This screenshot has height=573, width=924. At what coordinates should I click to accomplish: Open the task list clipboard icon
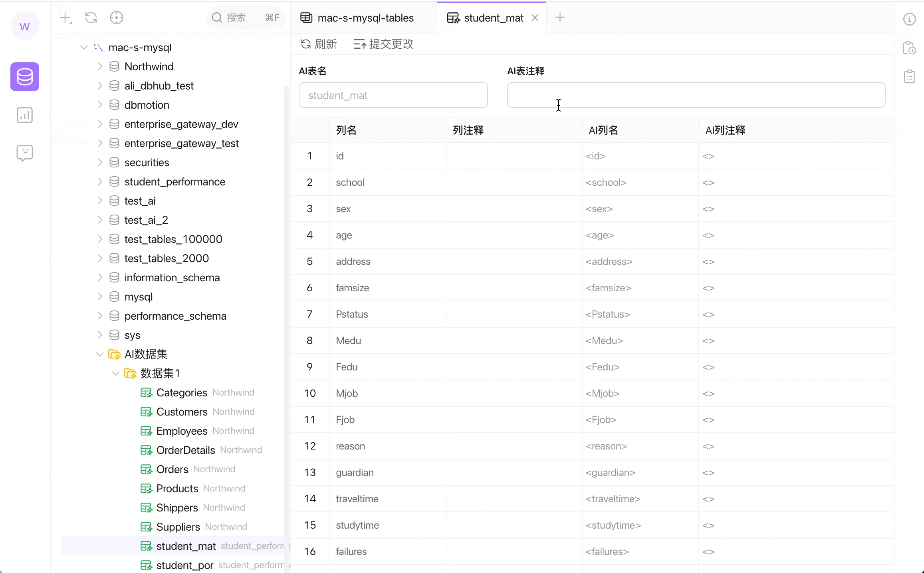(x=909, y=76)
